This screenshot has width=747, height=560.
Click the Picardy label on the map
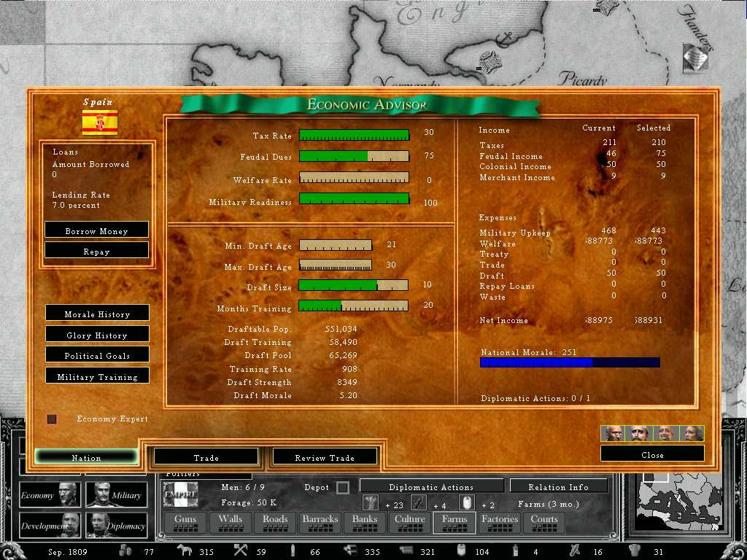[582, 79]
